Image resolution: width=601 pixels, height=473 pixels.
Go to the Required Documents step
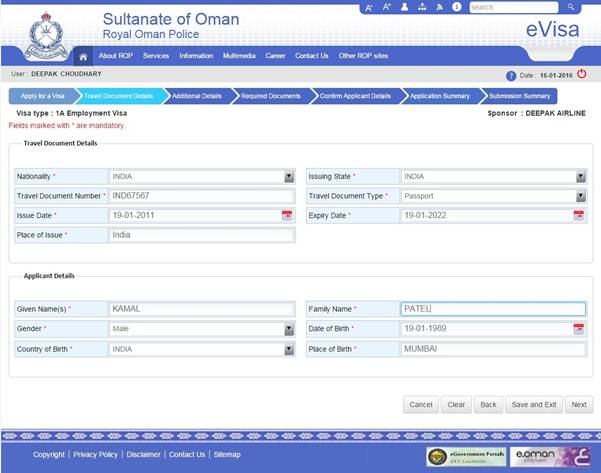(271, 96)
